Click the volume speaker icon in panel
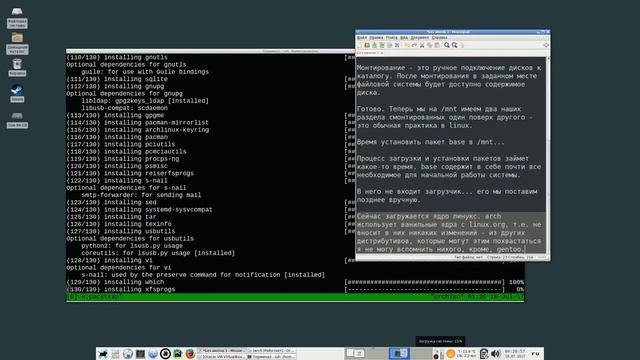Viewport: 640px width, 360px height. pyautogui.click(x=496, y=353)
